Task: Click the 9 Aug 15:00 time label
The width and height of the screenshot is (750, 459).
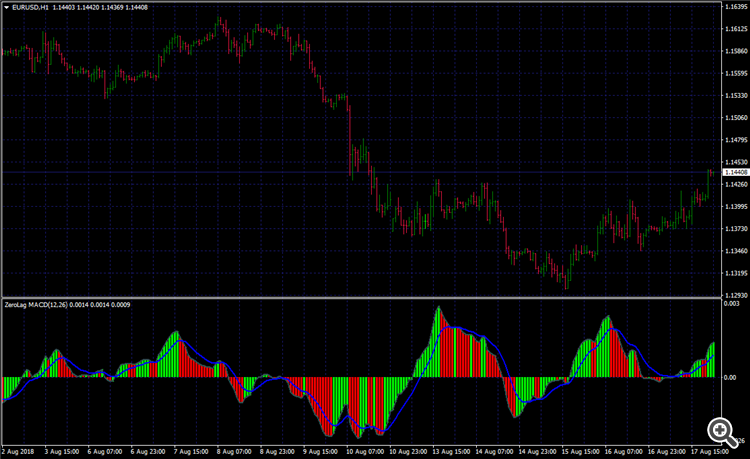Action: point(320,452)
